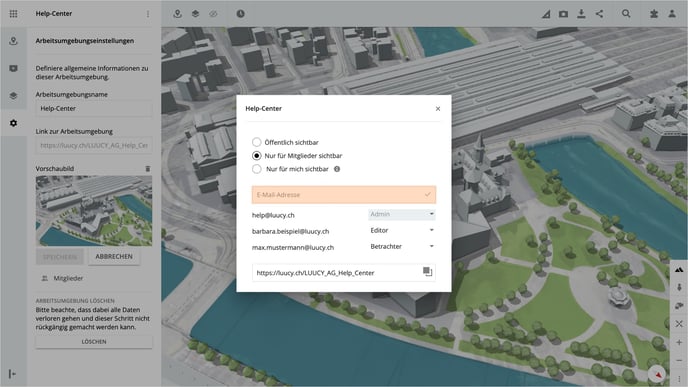Click the Vorschaubild thumbnail image

94,211
